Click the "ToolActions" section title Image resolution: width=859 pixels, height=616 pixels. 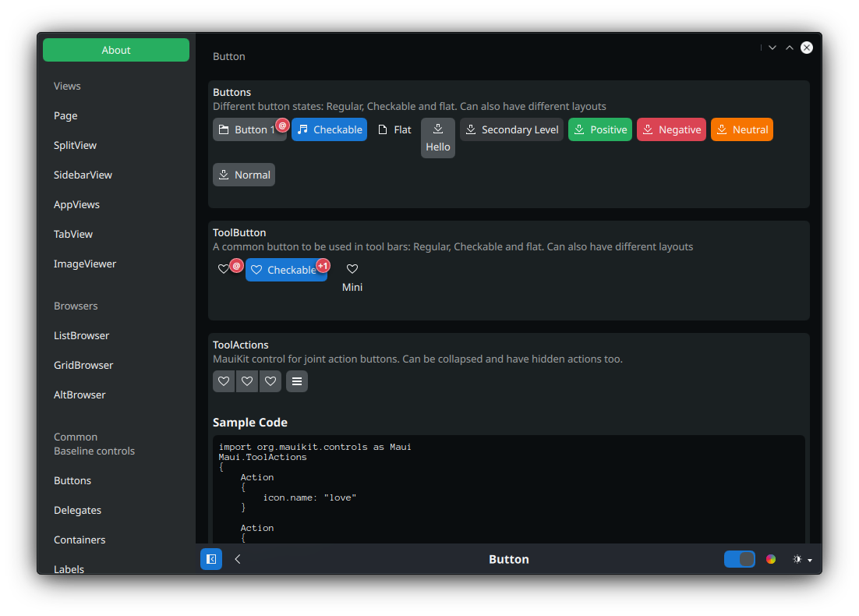pos(241,345)
